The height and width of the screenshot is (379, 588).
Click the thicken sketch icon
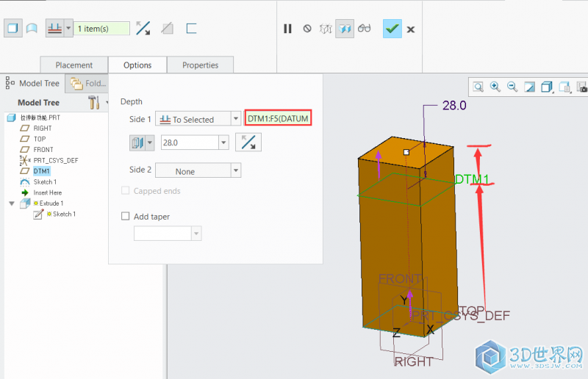[x=191, y=29]
